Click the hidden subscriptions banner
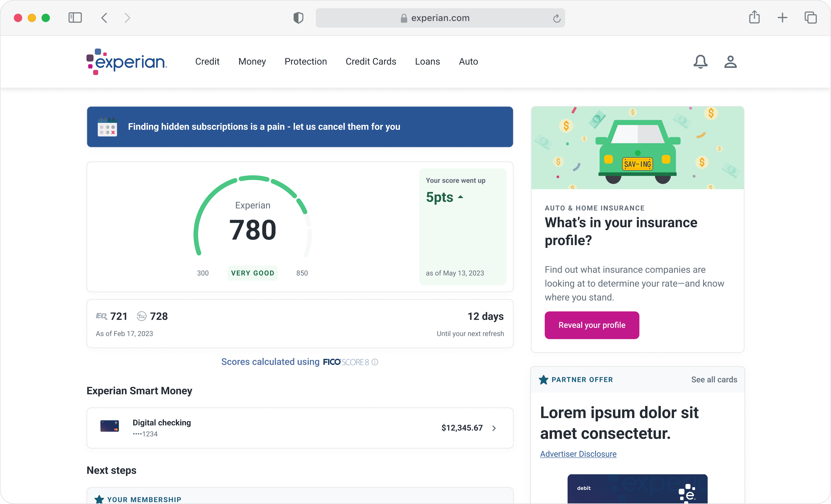 (300, 127)
